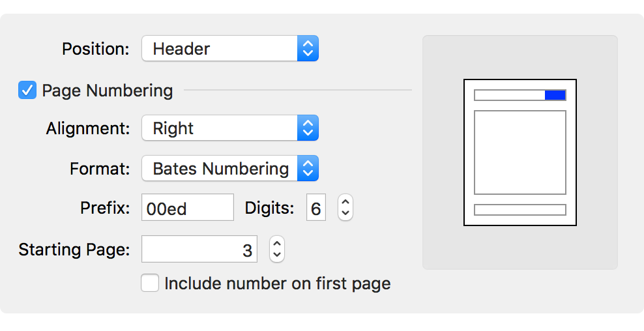This screenshot has height=331, width=644.
Task: Click the blue arrows on the Position popup
Action: tap(308, 49)
